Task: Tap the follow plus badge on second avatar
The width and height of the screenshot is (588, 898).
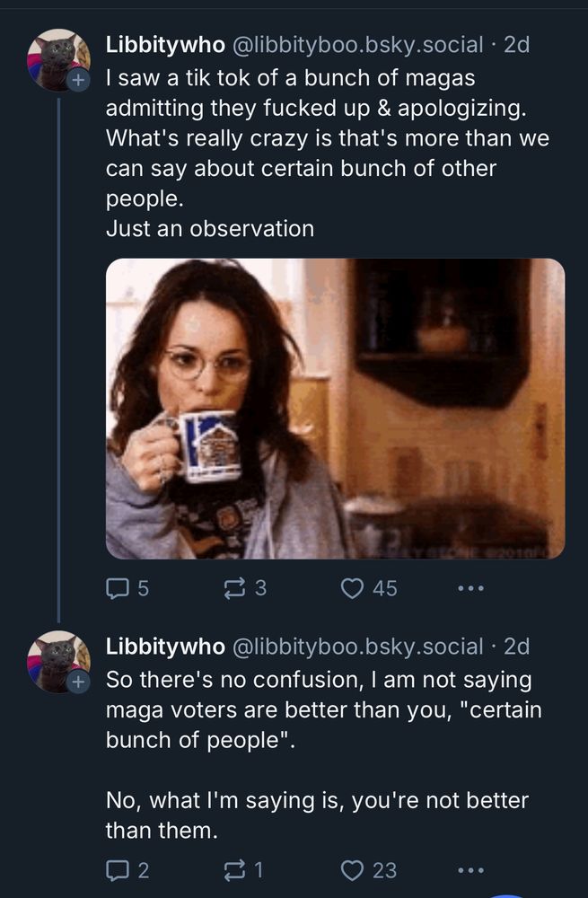Action: tap(79, 682)
